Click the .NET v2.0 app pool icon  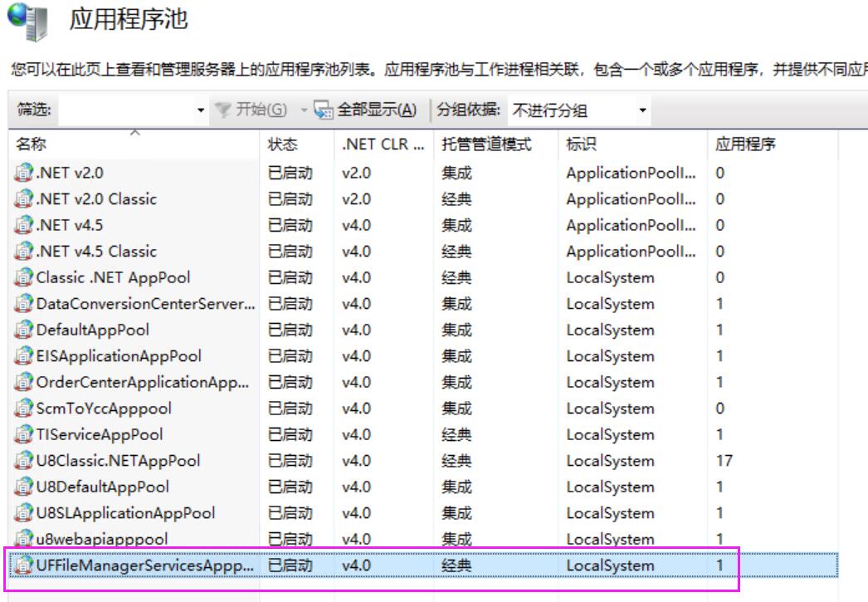coord(23,174)
